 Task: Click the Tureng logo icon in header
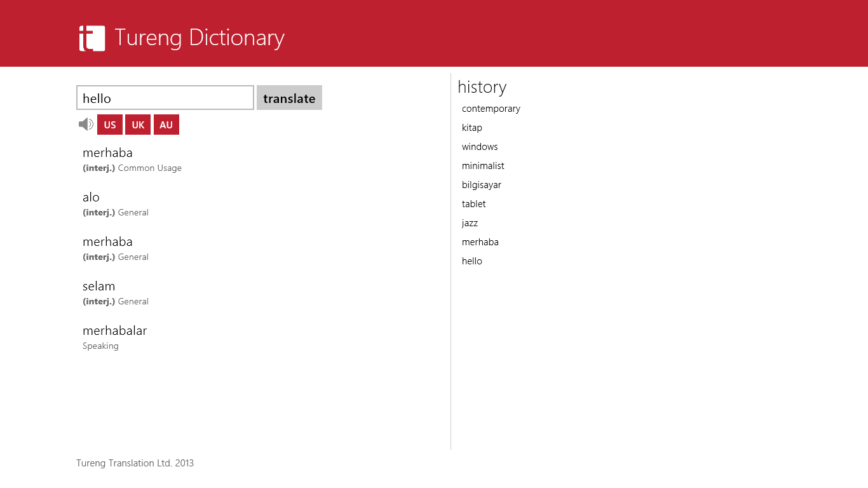[x=92, y=38]
